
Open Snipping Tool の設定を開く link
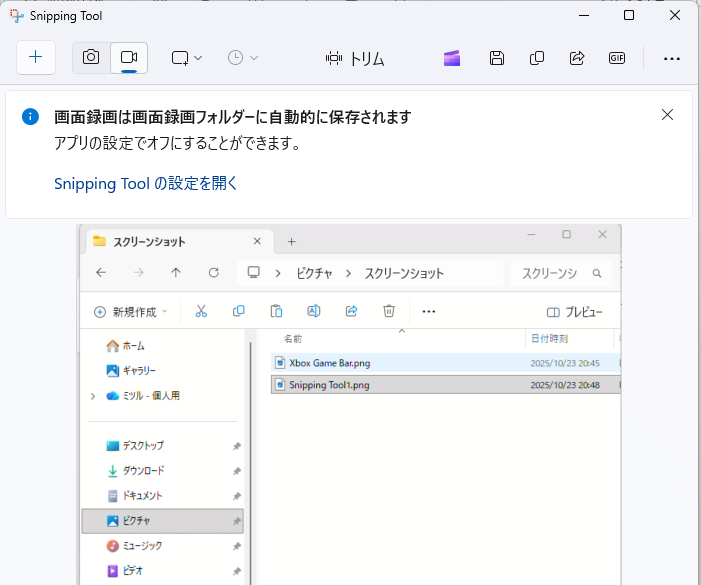pyautogui.click(x=146, y=183)
